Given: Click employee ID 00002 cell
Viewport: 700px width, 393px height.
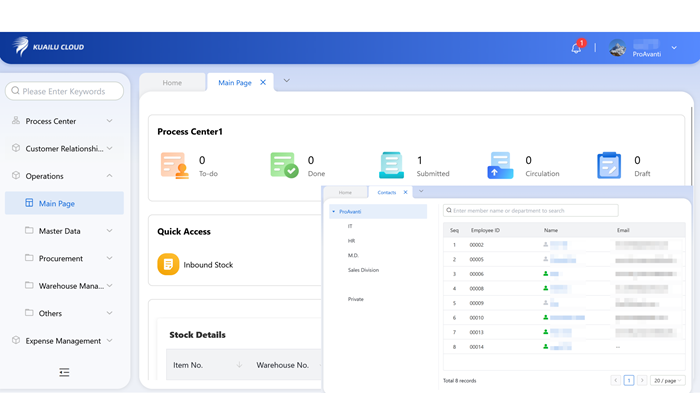Looking at the screenshot, I should coord(477,245).
